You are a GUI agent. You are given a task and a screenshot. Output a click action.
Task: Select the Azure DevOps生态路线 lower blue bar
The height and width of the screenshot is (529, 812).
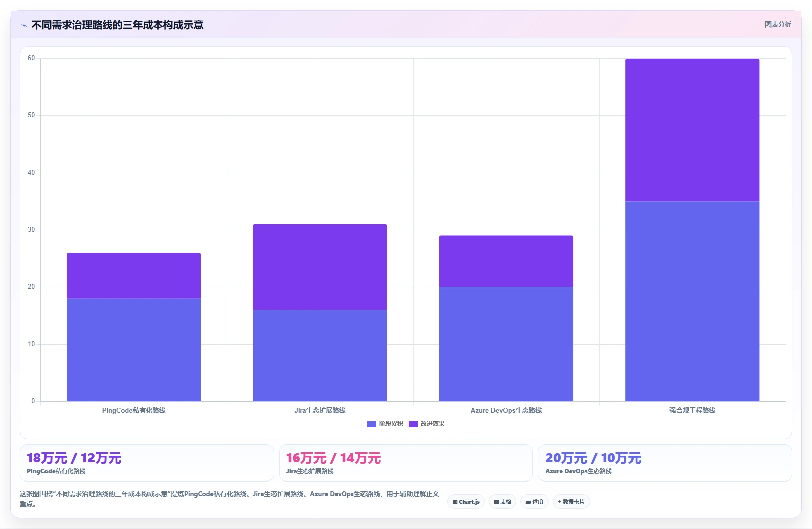(506, 344)
